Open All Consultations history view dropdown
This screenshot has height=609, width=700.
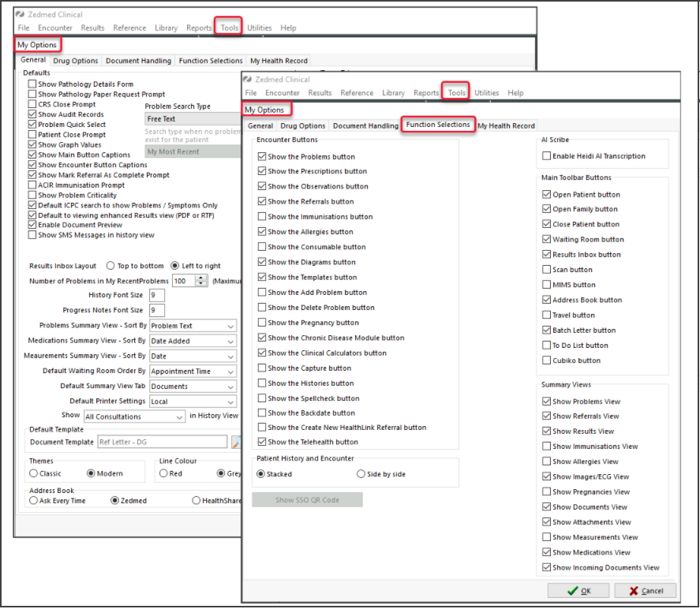[134, 417]
